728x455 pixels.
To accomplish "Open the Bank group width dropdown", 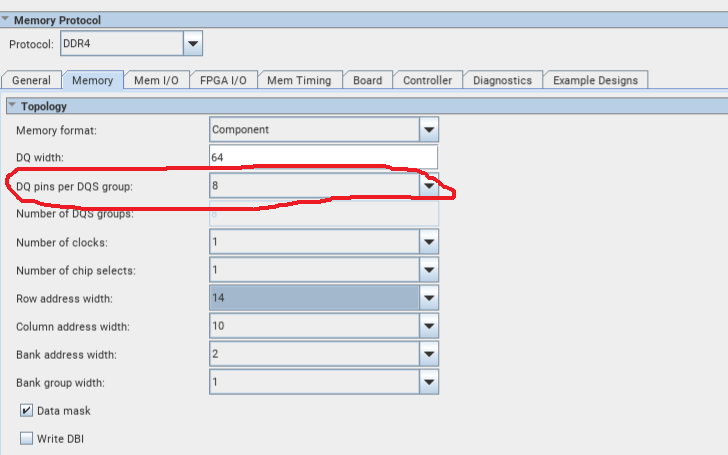I will pos(429,382).
